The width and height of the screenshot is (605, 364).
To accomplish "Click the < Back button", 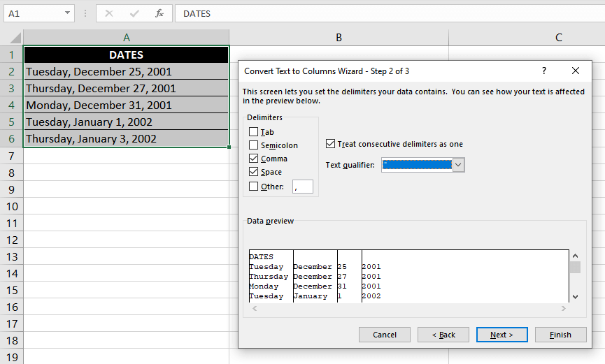I will point(443,335).
